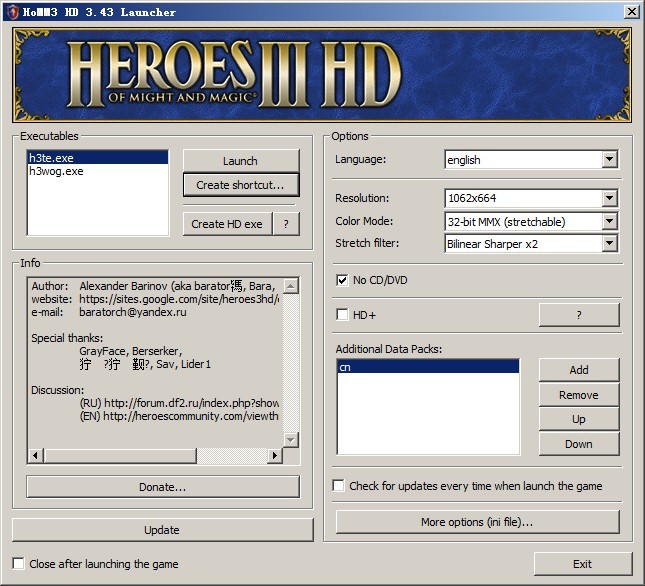
Task: Enable the HD+ checkbox
Action: [342, 315]
